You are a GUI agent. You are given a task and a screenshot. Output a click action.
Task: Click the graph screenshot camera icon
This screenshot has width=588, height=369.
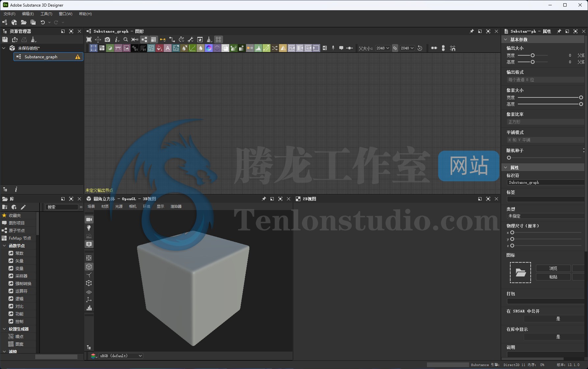coord(107,40)
